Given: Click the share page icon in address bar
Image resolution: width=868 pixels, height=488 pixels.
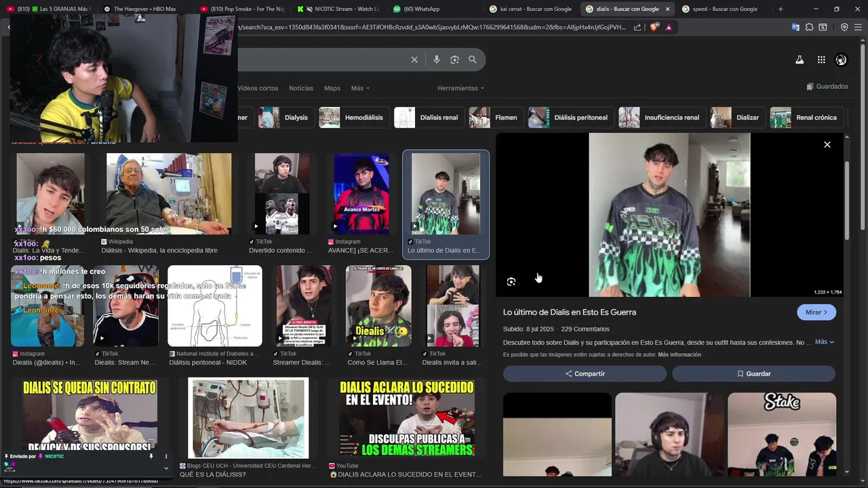Looking at the screenshot, I should tap(637, 27).
